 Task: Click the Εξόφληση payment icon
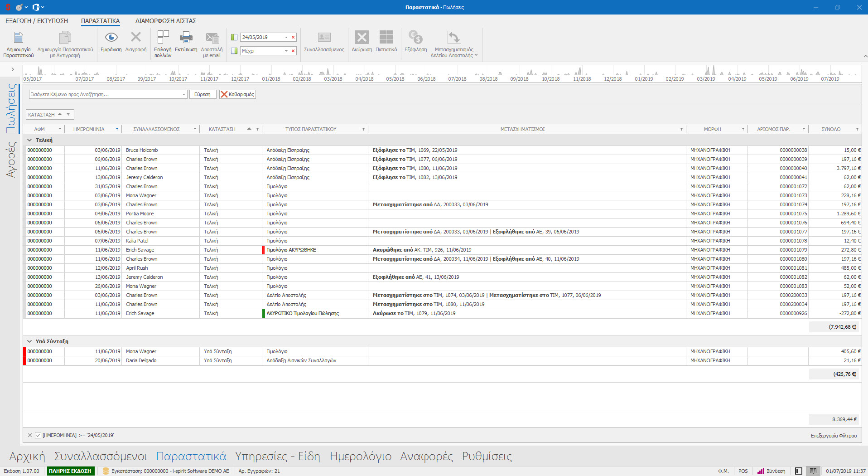click(x=415, y=38)
